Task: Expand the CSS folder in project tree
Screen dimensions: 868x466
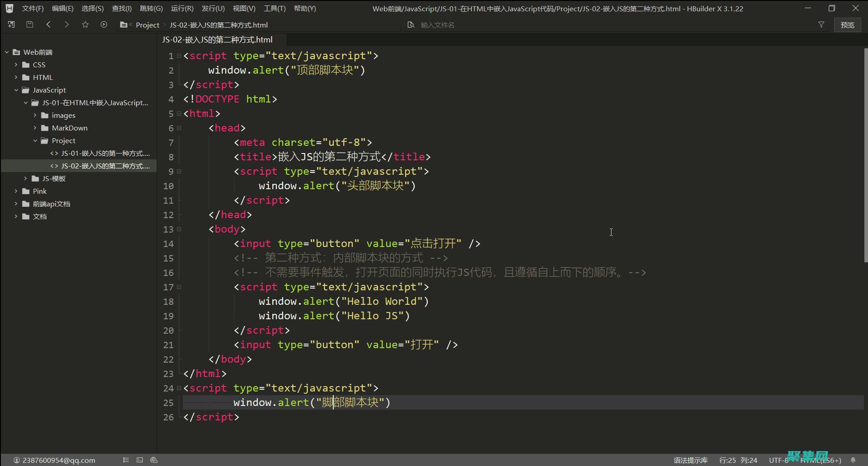Action: click(x=16, y=65)
